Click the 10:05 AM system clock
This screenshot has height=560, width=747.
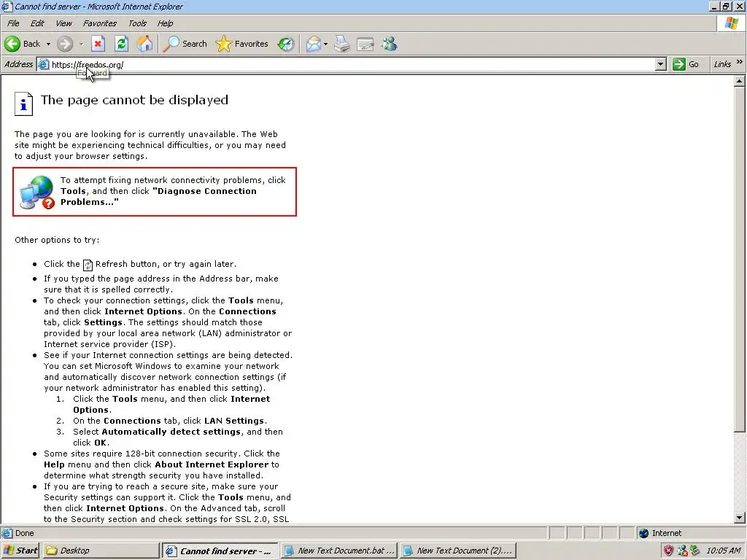723,551
